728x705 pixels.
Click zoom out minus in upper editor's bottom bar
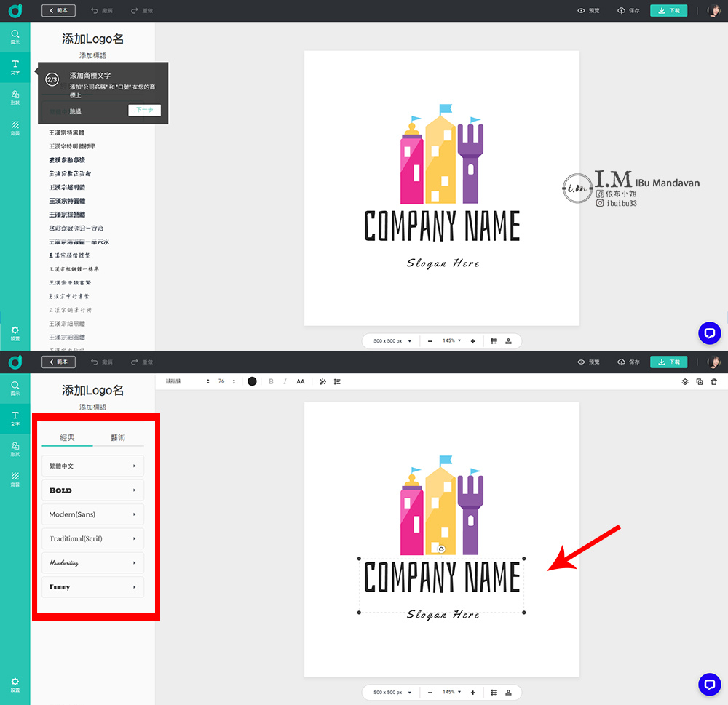(x=430, y=341)
